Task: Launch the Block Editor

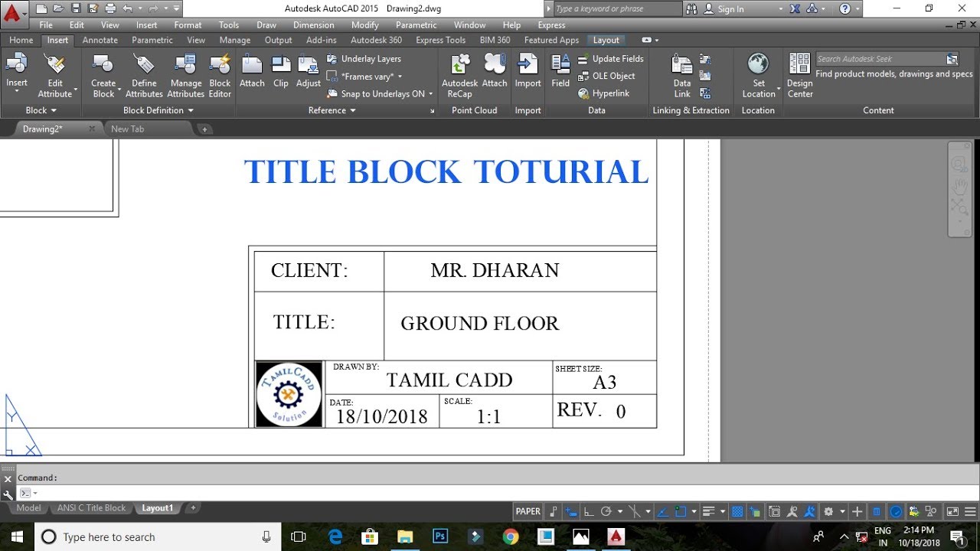Action: tap(220, 75)
